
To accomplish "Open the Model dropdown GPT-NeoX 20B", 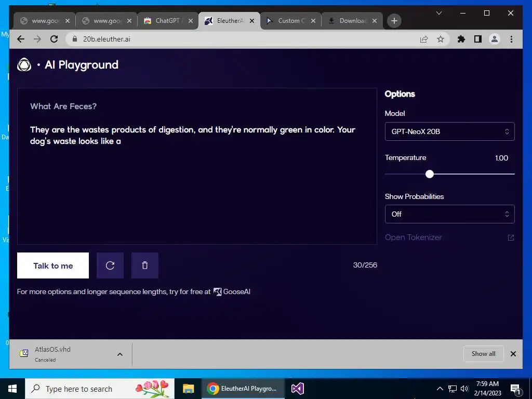I will pyautogui.click(x=449, y=131).
